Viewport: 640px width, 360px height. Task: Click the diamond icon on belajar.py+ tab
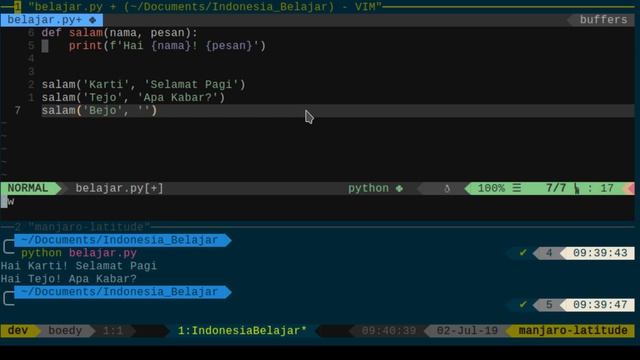point(93,20)
